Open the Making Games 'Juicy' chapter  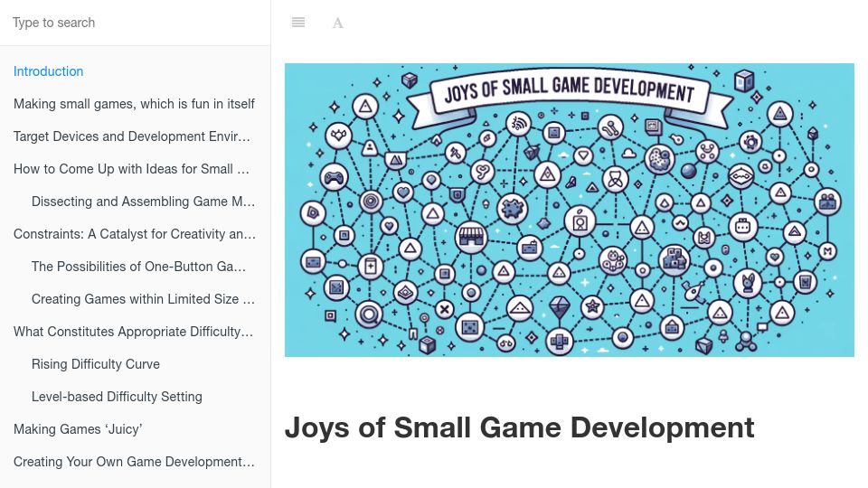pos(78,429)
